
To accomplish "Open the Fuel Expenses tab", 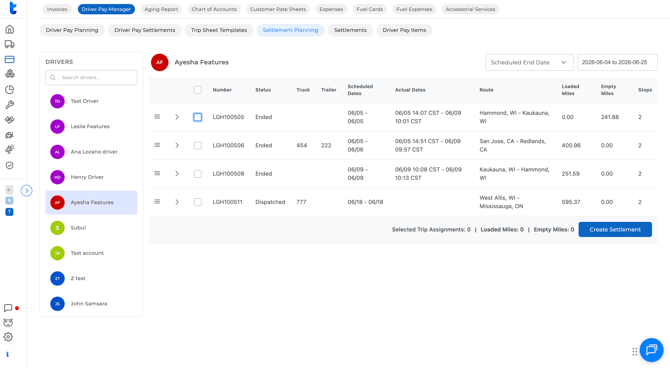I will point(414,9).
